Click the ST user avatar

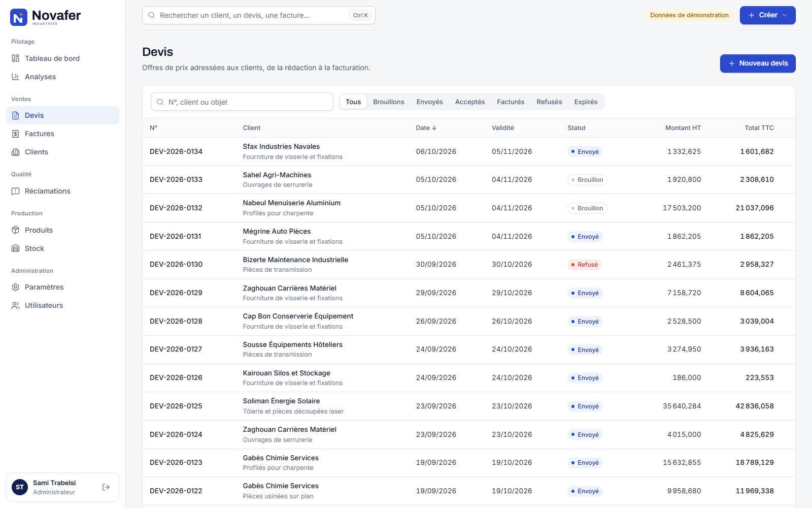point(20,487)
